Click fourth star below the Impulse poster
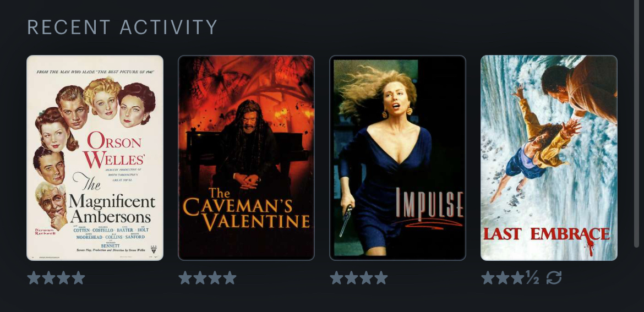 (x=381, y=277)
